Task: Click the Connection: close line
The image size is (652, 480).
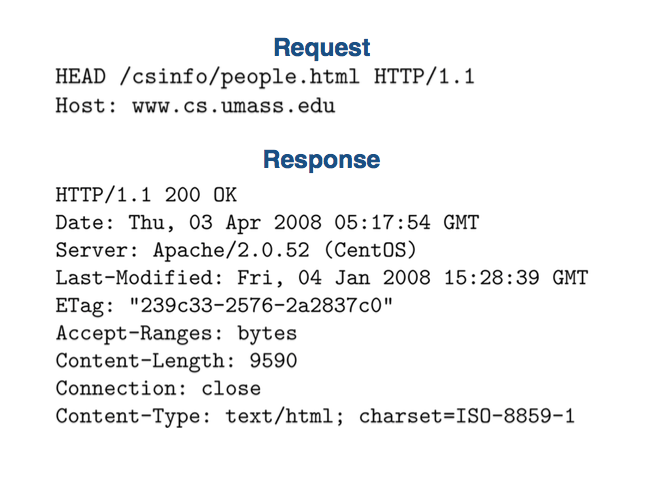Action: 158,388
